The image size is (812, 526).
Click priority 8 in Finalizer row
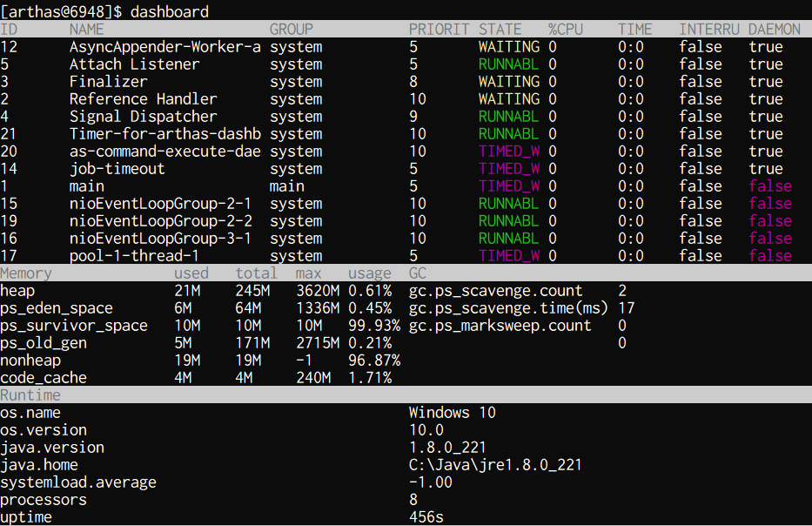(413, 81)
